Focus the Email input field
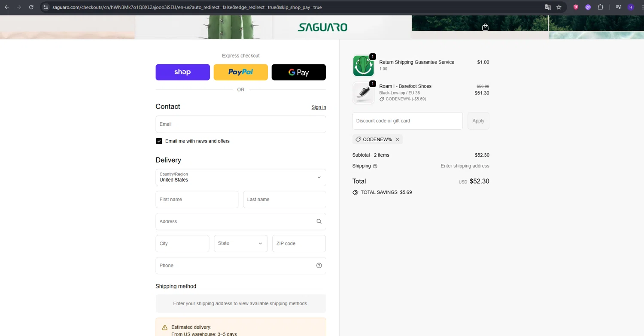This screenshot has width=644, height=336. [x=241, y=124]
